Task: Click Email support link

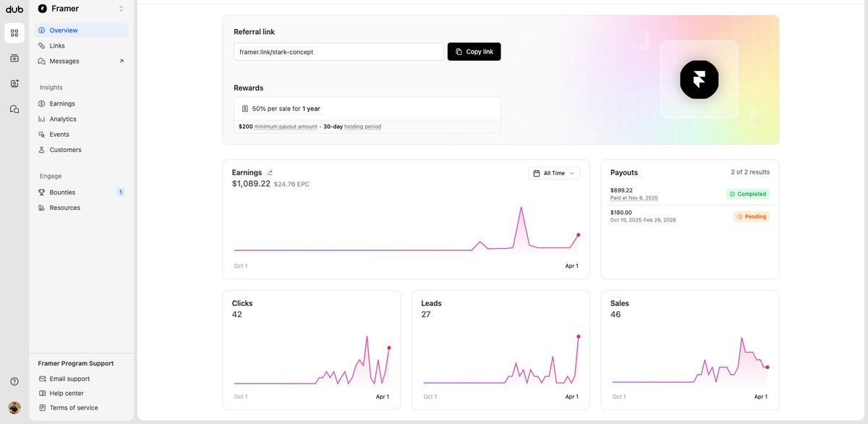Action: coord(69,378)
